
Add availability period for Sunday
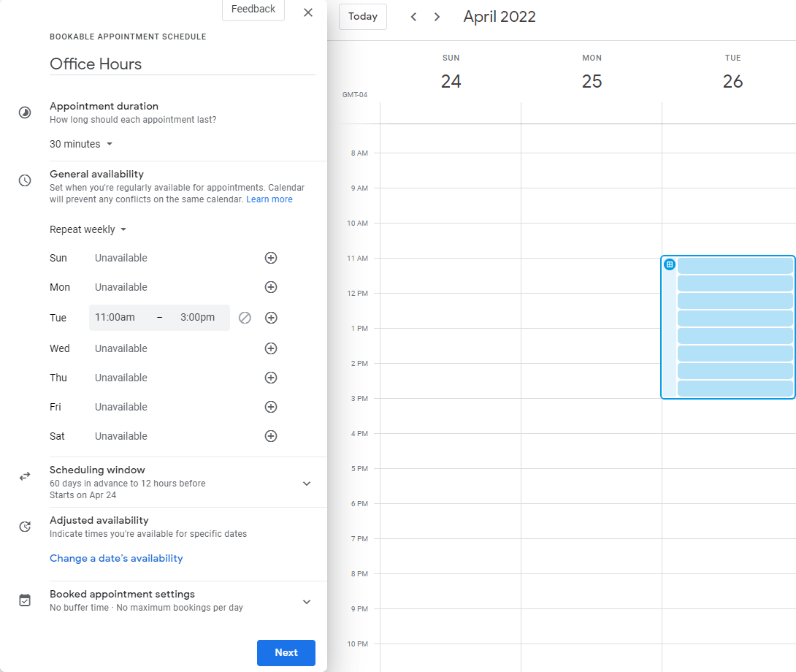[271, 258]
